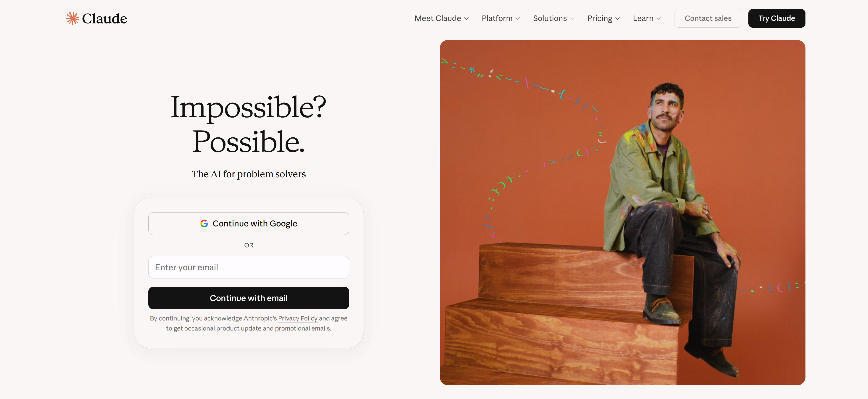868x399 pixels.
Task: Click the chevron arrow next to Solutions
Action: (572, 18)
